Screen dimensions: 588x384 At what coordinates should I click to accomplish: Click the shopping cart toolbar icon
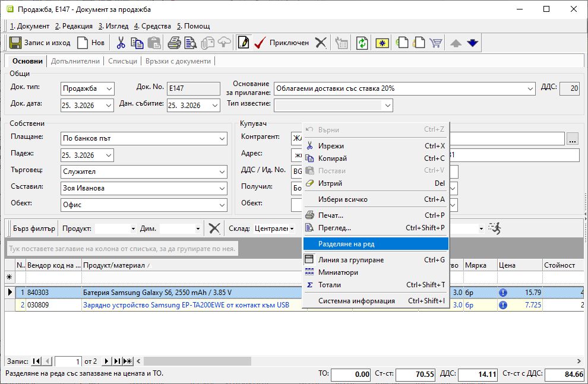[436, 43]
